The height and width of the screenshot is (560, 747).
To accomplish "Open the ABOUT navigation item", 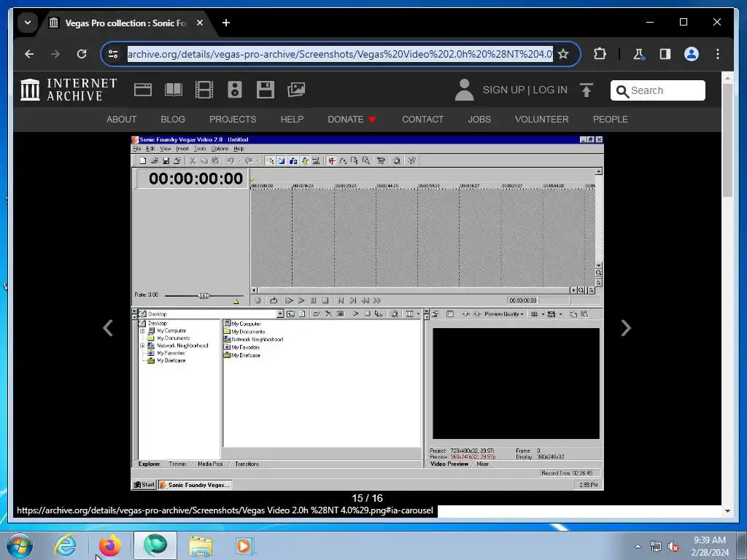I will pos(122,120).
